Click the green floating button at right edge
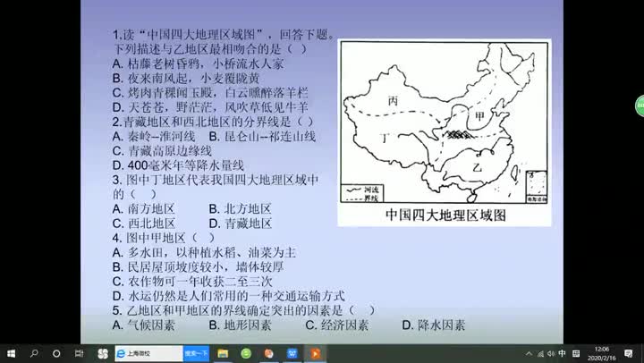This screenshot has height=363, width=644. (x=640, y=106)
